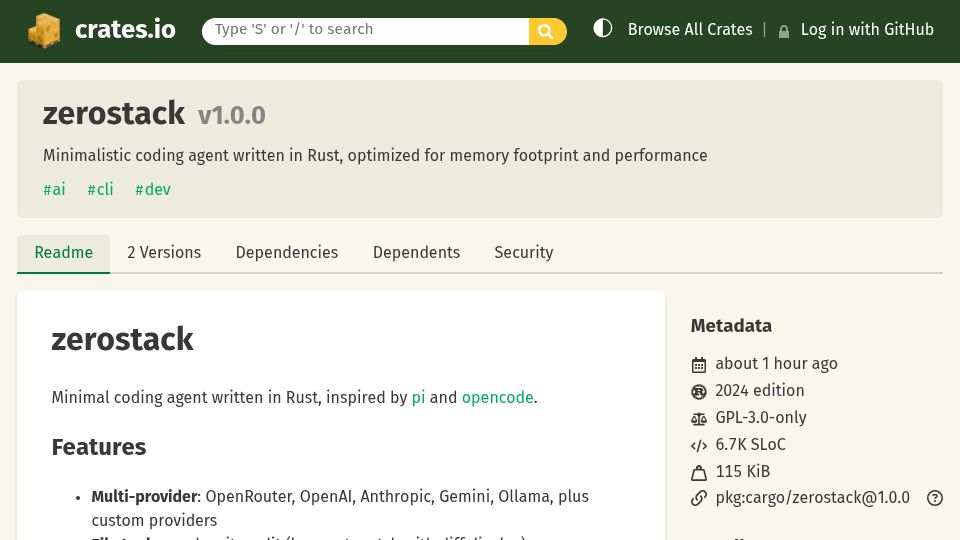Click the package size weight icon
The image size is (960, 540).
click(699, 473)
